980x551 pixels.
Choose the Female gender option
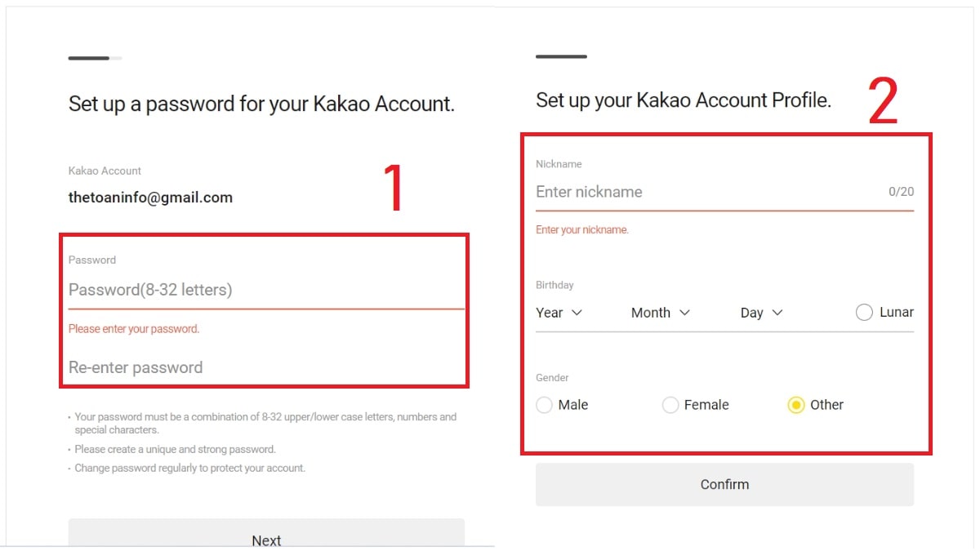click(x=670, y=405)
